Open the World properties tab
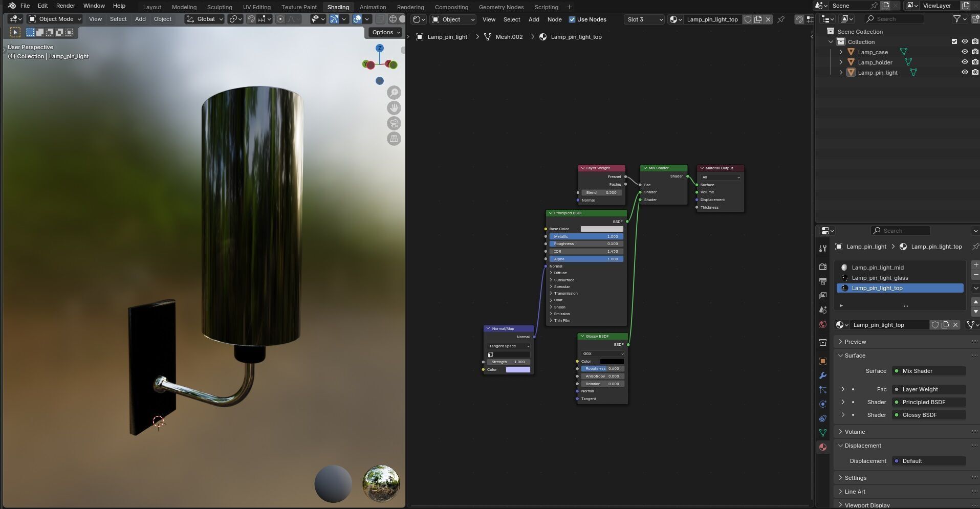 tap(823, 324)
